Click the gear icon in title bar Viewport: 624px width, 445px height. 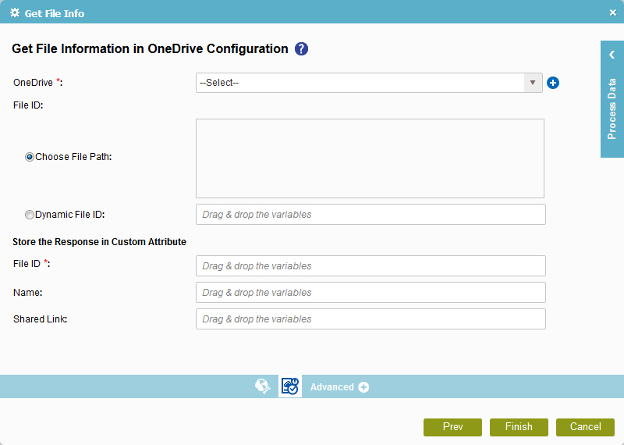(15, 13)
